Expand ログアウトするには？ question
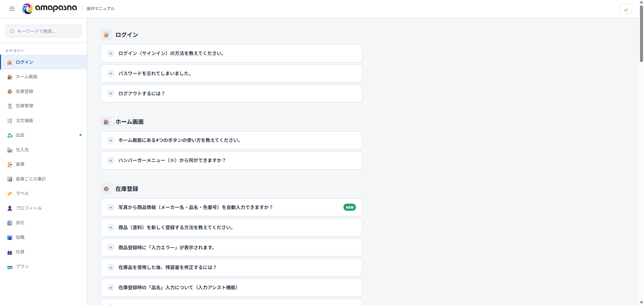This screenshot has height=305, width=644. point(231,94)
